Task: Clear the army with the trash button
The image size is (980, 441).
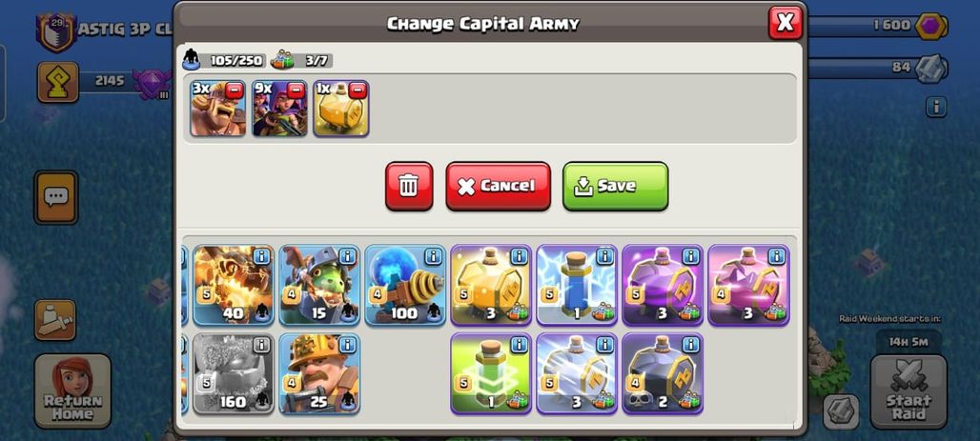Action: (409, 186)
